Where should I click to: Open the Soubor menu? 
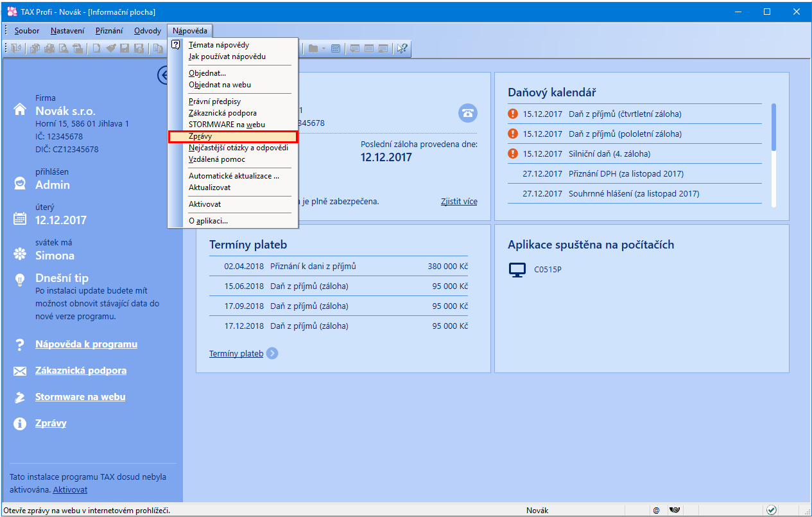click(27, 31)
